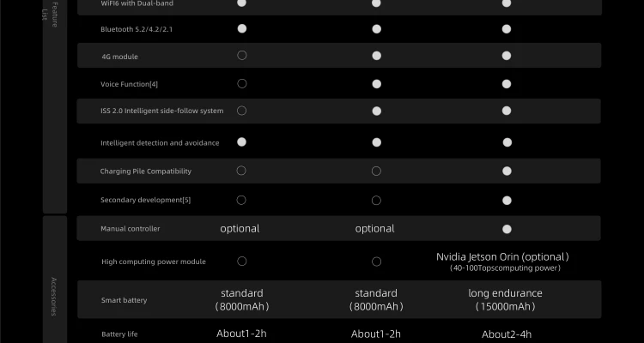This screenshot has height=343, width=644.
Task: Click the filled dot in Manual controller row
Action: pos(507,229)
